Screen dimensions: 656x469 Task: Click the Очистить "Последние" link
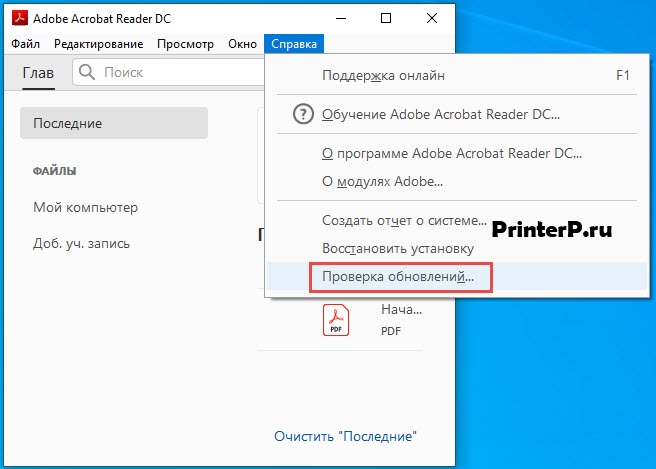pos(345,436)
